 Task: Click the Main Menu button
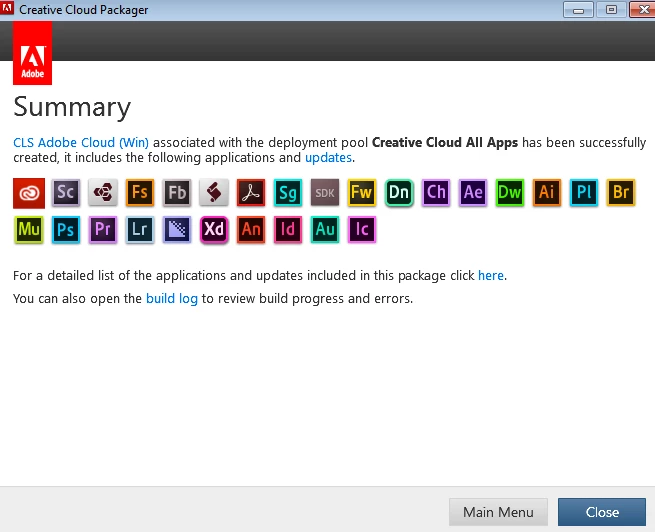click(498, 512)
